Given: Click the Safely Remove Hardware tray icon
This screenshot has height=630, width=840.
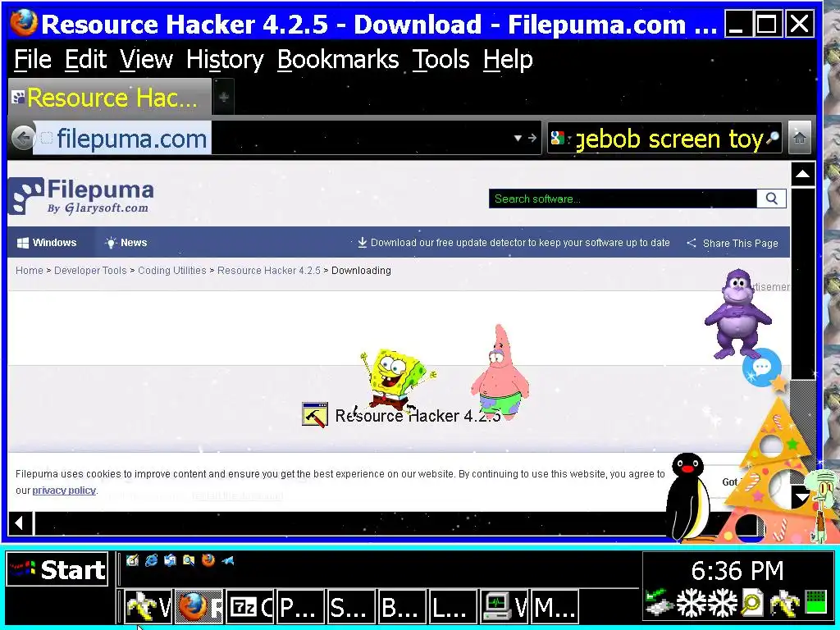Looking at the screenshot, I should [659, 601].
